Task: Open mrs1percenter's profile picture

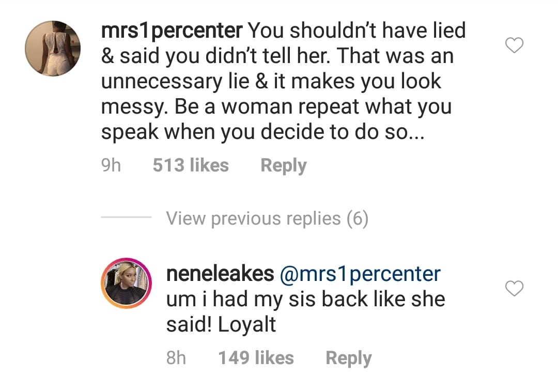Action: pyautogui.click(x=53, y=48)
